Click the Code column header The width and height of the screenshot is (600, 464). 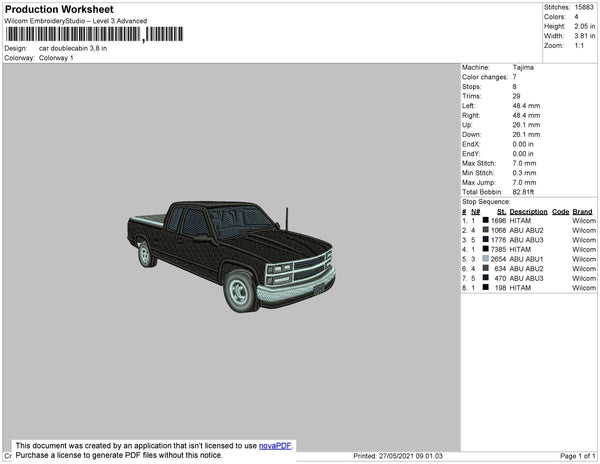[560, 212]
